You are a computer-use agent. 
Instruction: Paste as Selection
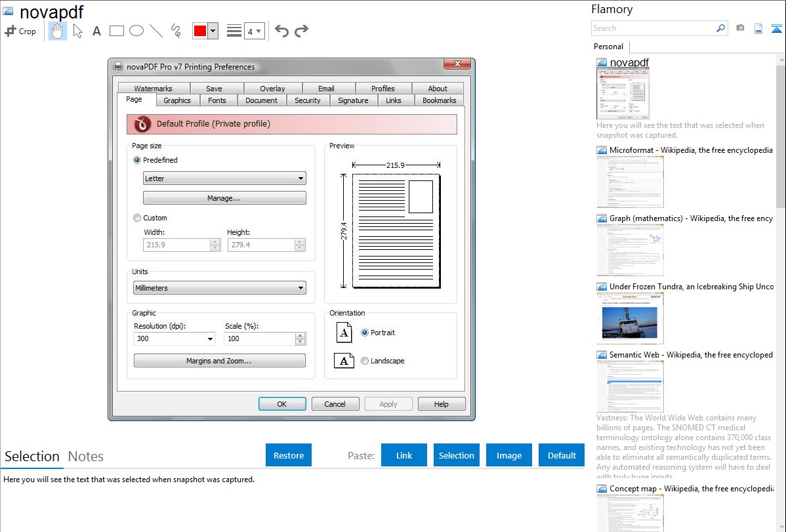click(456, 455)
